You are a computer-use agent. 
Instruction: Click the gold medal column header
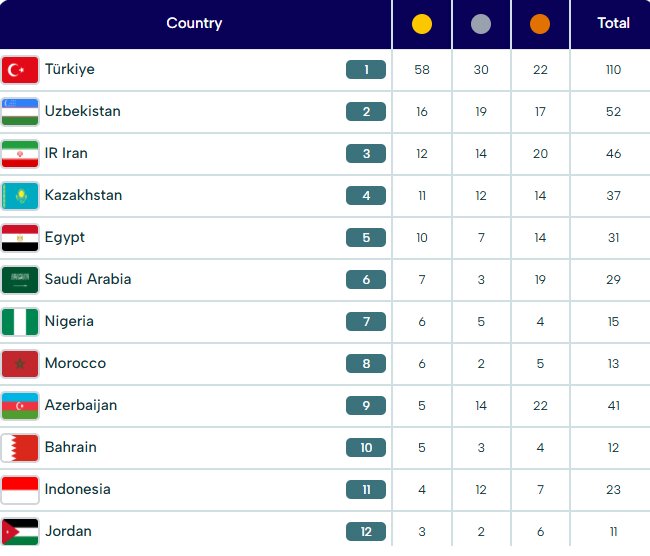tap(422, 24)
